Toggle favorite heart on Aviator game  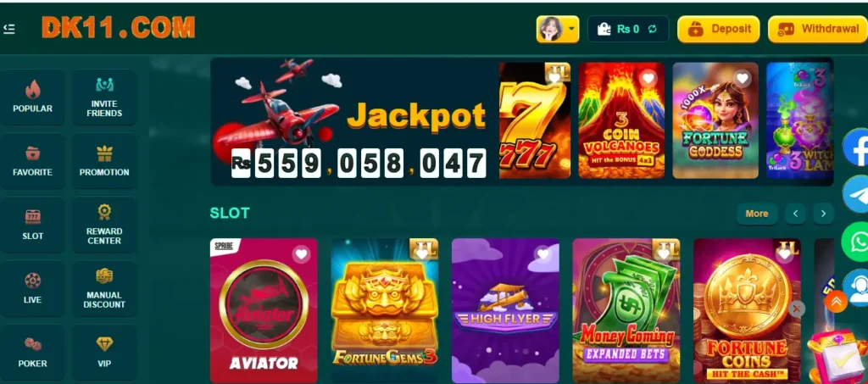coord(301,254)
